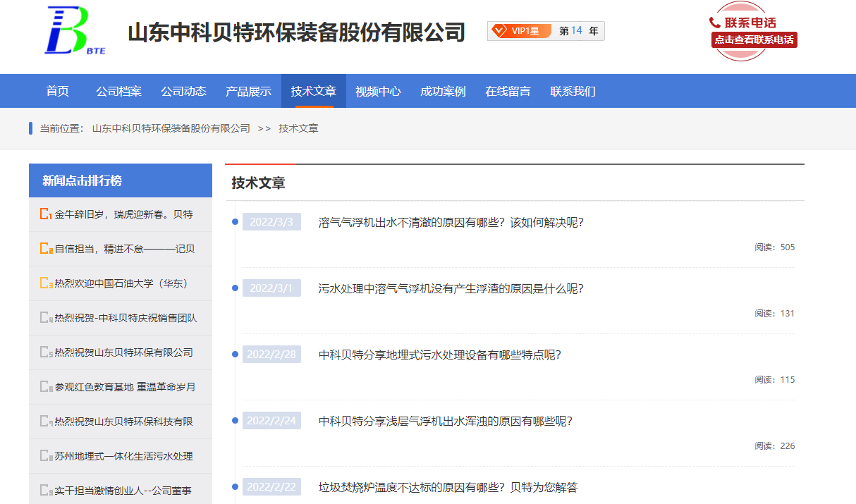
Task: Open article 溶气气浮机出水不清澈的原因有哪些
Action: (451, 223)
